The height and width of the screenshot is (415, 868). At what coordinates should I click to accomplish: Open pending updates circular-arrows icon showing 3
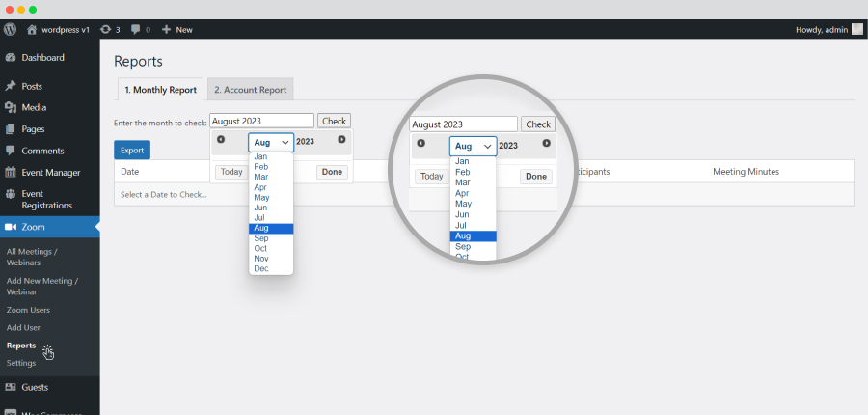click(105, 29)
